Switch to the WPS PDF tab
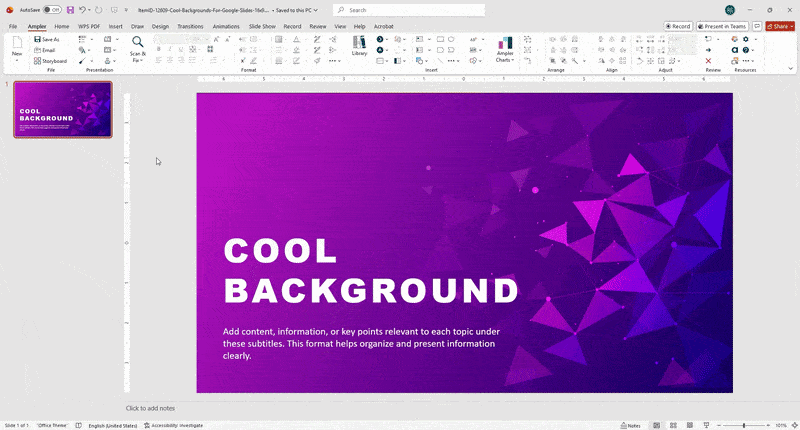Screen dimensions: 800x430 [x=89, y=27]
